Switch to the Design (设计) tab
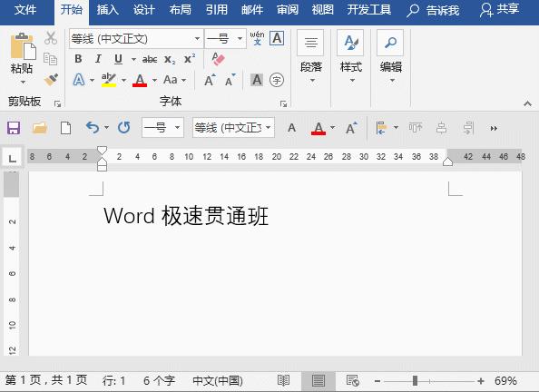 click(x=143, y=10)
